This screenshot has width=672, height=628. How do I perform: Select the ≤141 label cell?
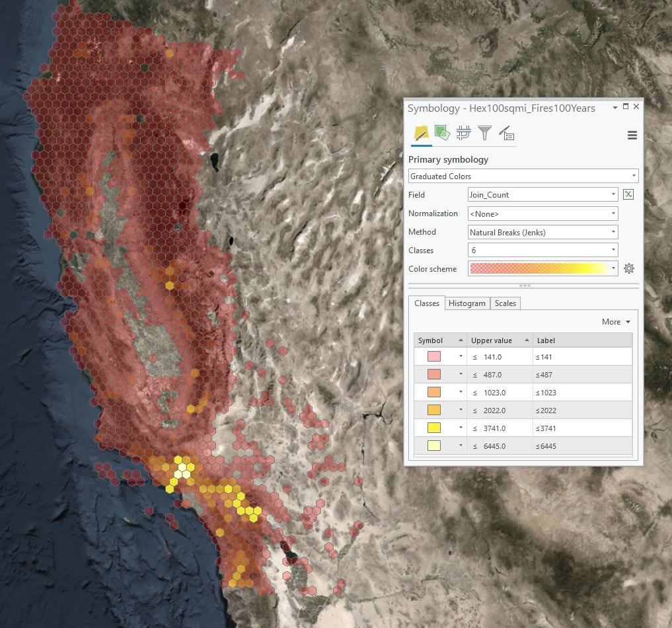582,357
